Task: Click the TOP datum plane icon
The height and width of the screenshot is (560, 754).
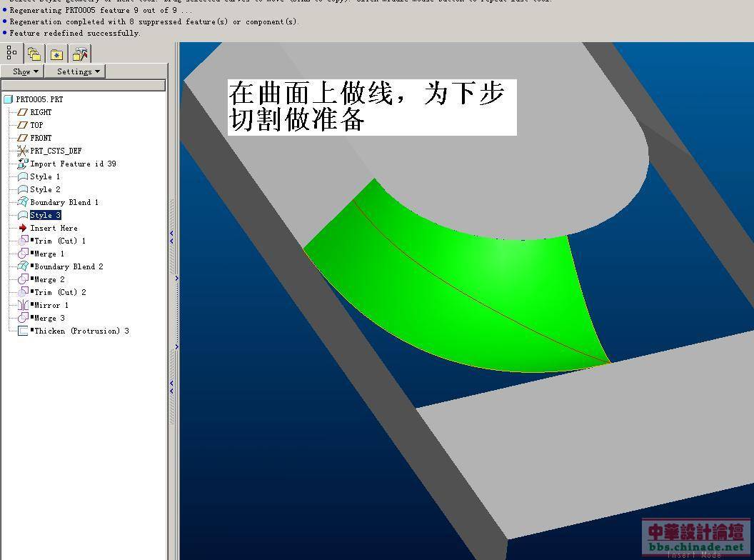Action: (22, 125)
